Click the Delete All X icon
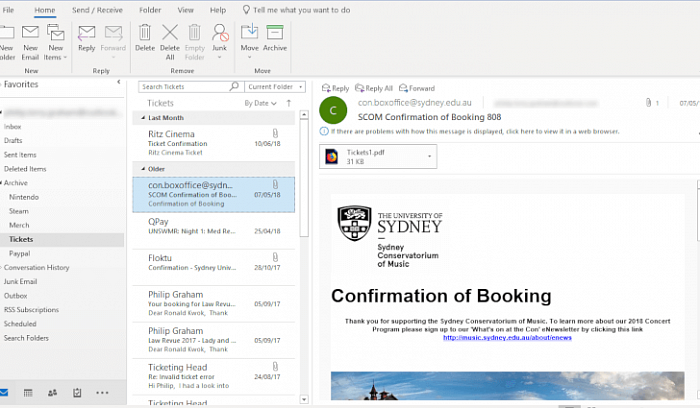Viewport: 700px width, 408px height. pyautogui.click(x=170, y=32)
